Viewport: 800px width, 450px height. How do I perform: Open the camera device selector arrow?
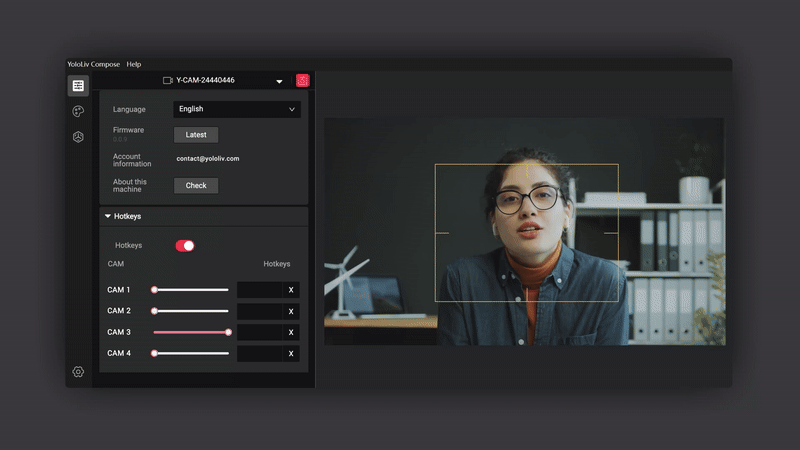[279, 81]
